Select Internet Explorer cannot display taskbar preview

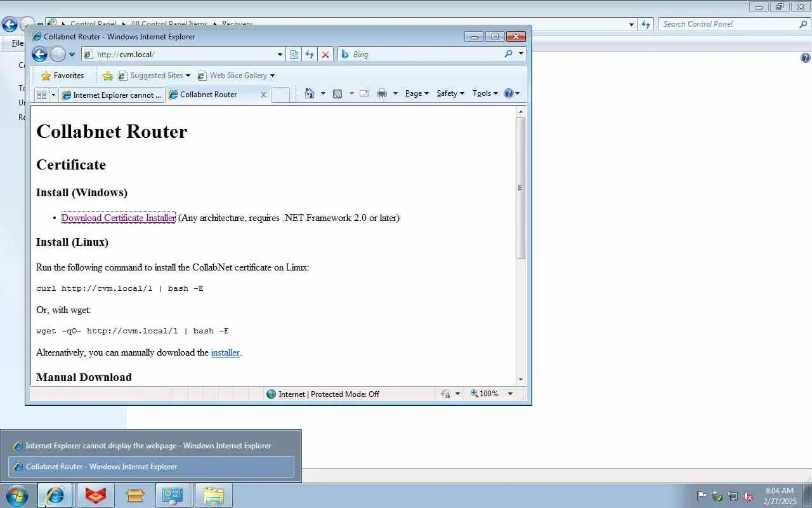[151, 446]
